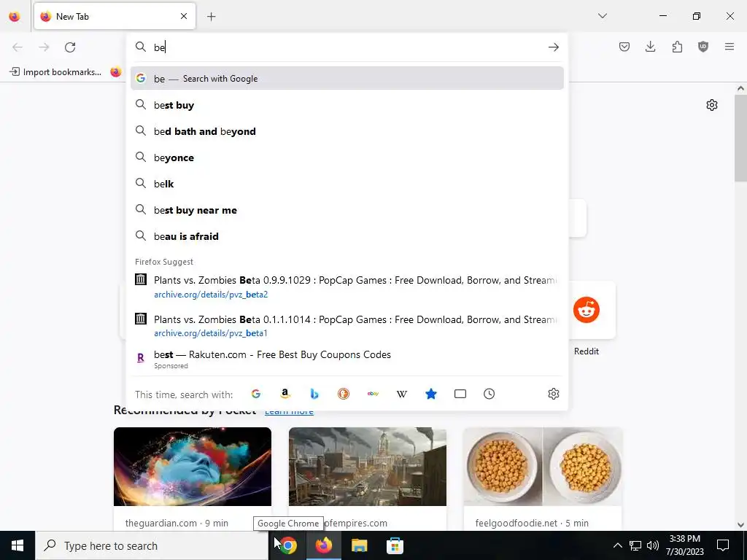The width and height of the screenshot is (747, 560).
Task: Search this time with DuckDuckGo icon
Action: [344, 394]
